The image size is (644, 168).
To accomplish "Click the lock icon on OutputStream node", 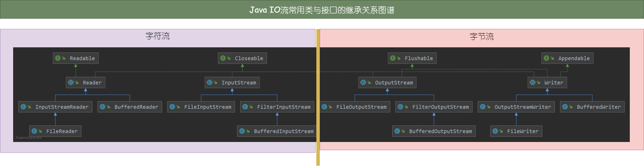I will click(x=369, y=83).
